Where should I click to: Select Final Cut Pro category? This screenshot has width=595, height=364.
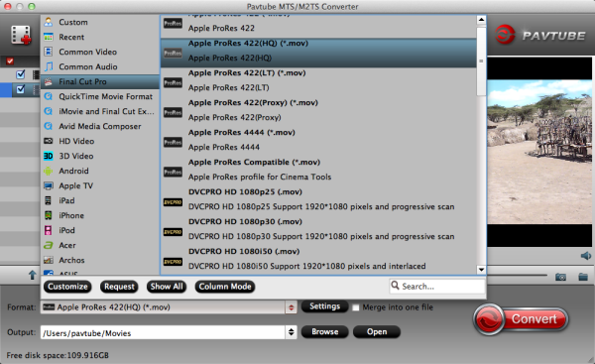point(100,81)
